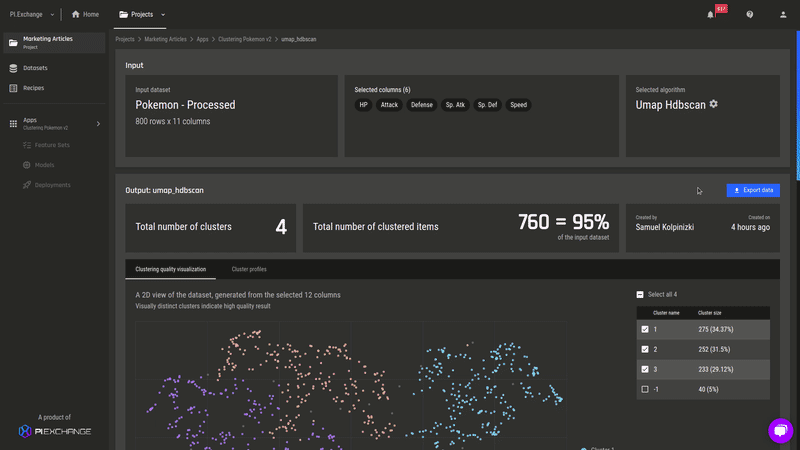Click the Recipes icon in sidebar
The width and height of the screenshot is (800, 450).
13,88
